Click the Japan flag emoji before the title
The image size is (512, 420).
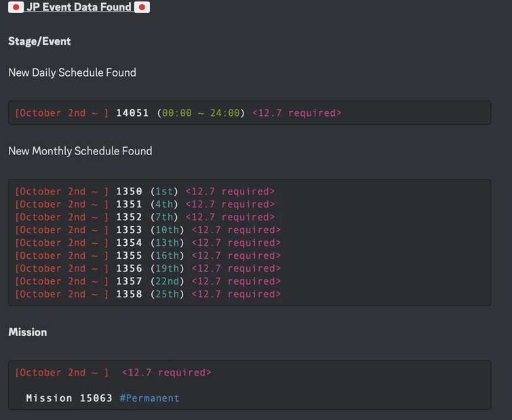(16, 7)
